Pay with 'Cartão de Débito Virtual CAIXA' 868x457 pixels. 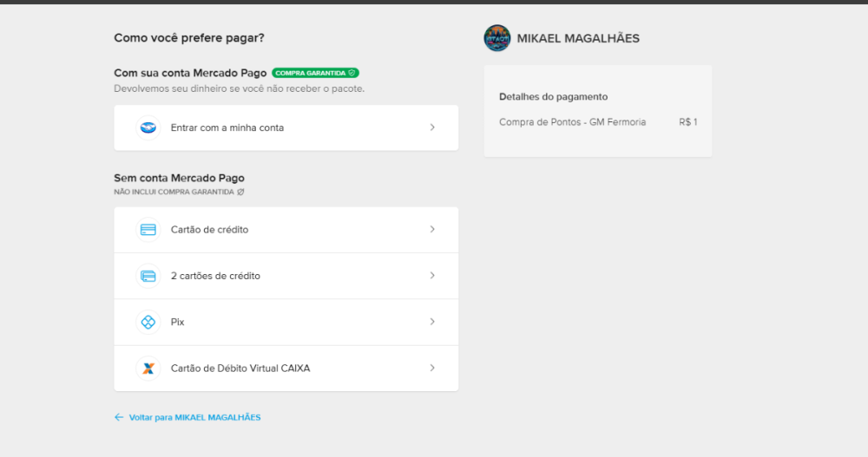point(240,368)
